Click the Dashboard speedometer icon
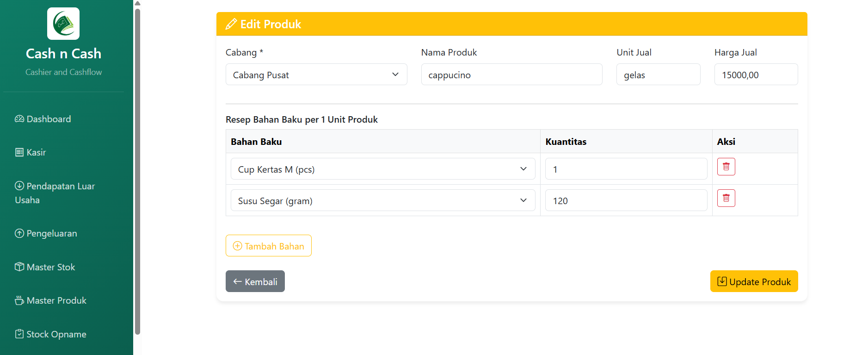The image size is (868, 355). click(x=19, y=119)
